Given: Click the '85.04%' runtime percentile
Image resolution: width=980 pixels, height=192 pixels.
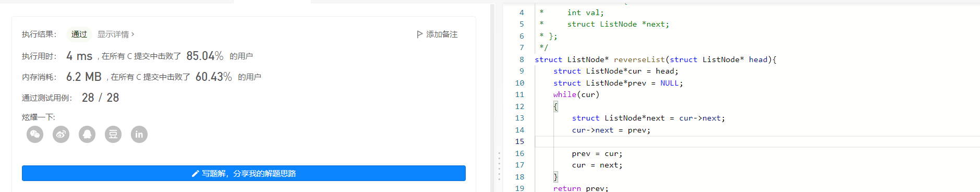Looking at the screenshot, I should 205,56.
